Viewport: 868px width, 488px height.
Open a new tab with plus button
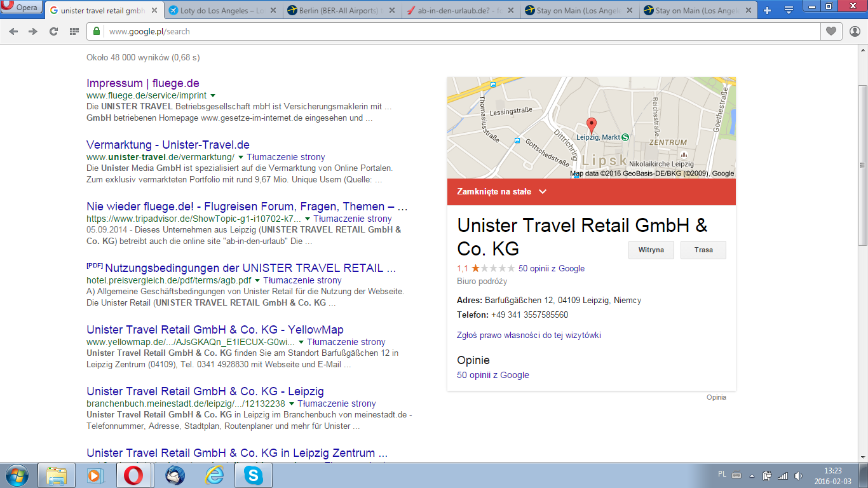pyautogui.click(x=767, y=10)
